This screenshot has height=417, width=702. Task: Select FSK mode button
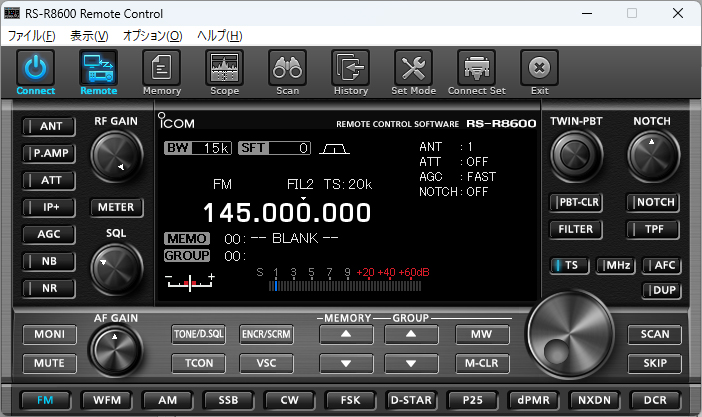pos(350,400)
